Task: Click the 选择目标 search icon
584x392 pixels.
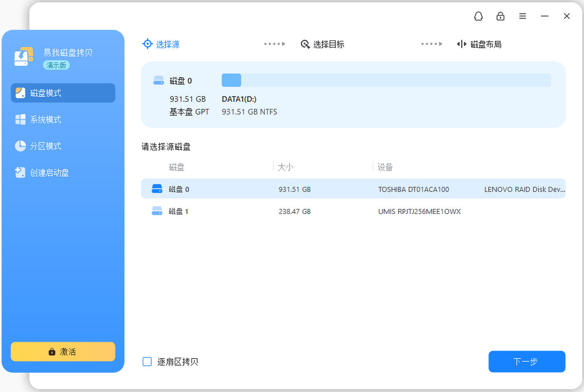Action: click(305, 44)
